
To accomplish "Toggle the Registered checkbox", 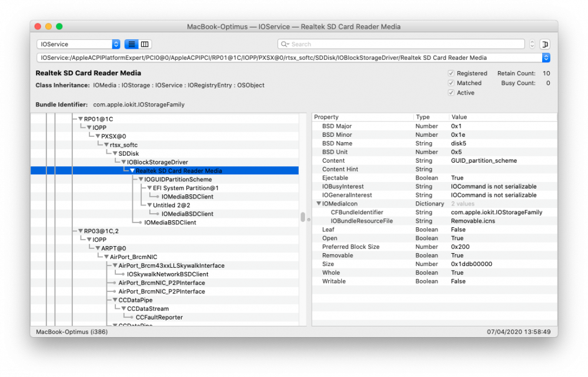I will click(451, 73).
